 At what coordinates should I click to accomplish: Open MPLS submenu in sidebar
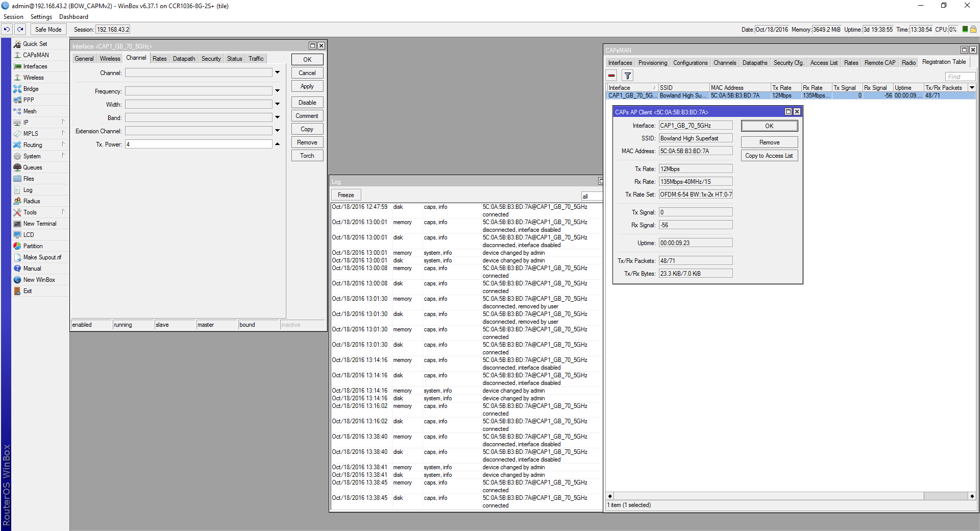[31, 134]
